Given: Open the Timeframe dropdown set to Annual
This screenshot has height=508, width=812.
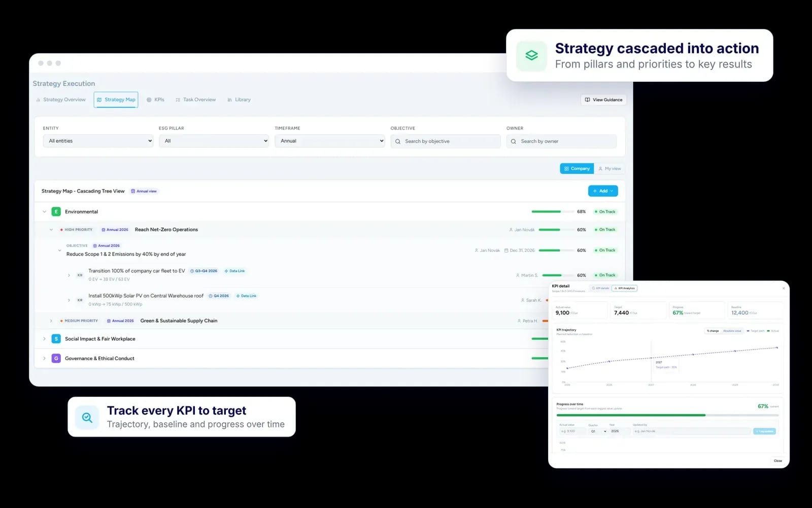Looking at the screenshot, I should click(330, 141).
